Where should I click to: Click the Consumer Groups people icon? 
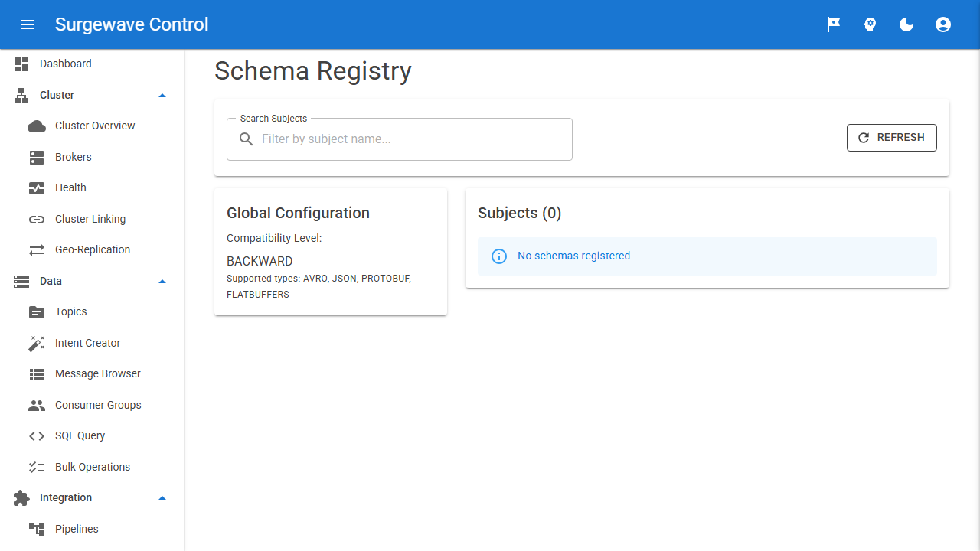click(37, 405)
